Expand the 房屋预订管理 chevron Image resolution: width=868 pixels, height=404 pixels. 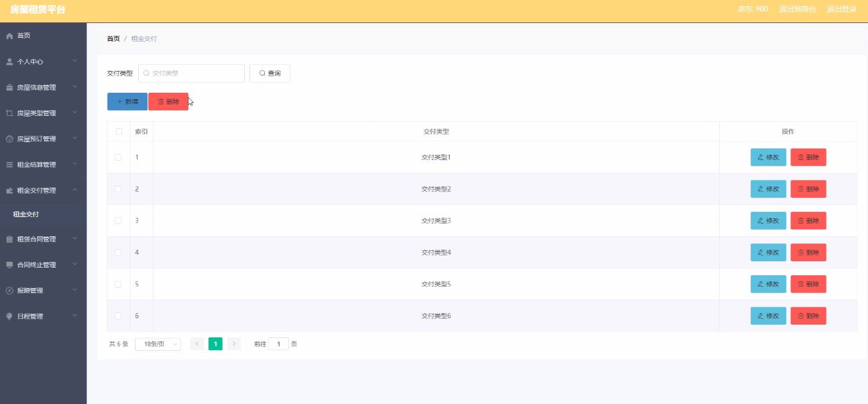(75, 138)
